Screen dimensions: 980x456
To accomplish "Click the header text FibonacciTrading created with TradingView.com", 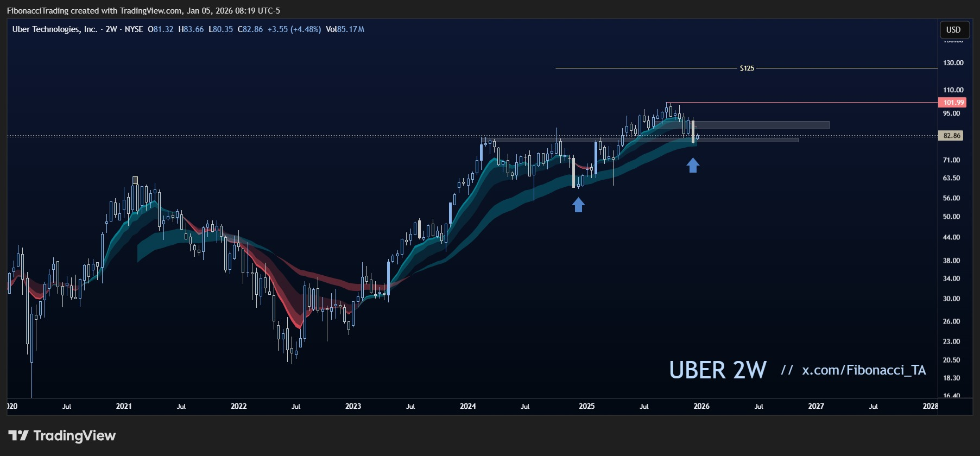I will coord(94,10).
